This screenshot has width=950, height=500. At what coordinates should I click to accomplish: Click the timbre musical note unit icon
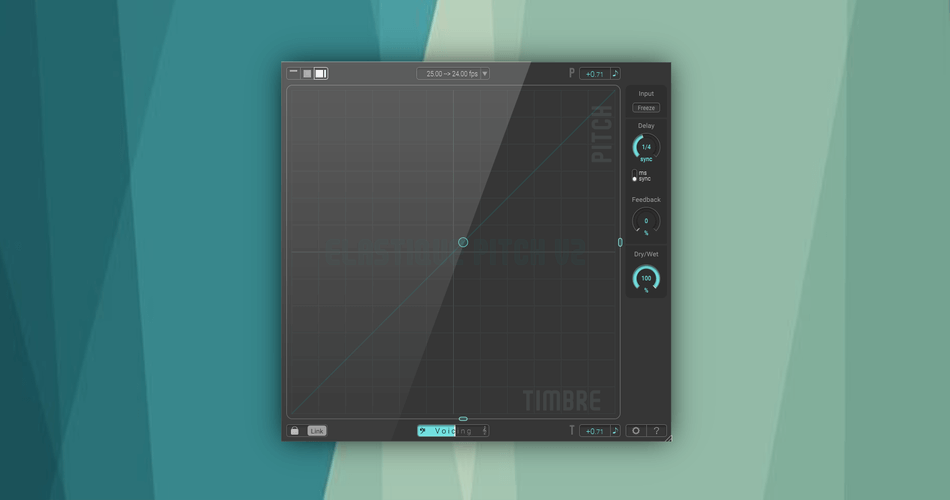point(615,431)
